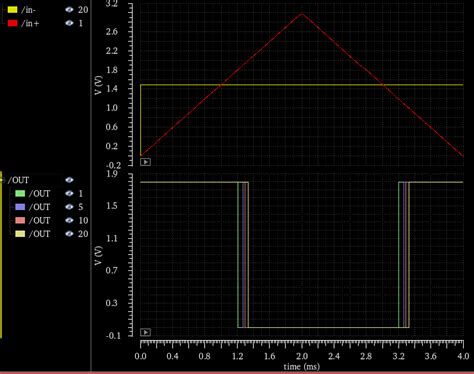This screenshot has height=374, width=474.
Task: Toggle eye icon for /OUT sweep value 1
Action: click(69, 193)
